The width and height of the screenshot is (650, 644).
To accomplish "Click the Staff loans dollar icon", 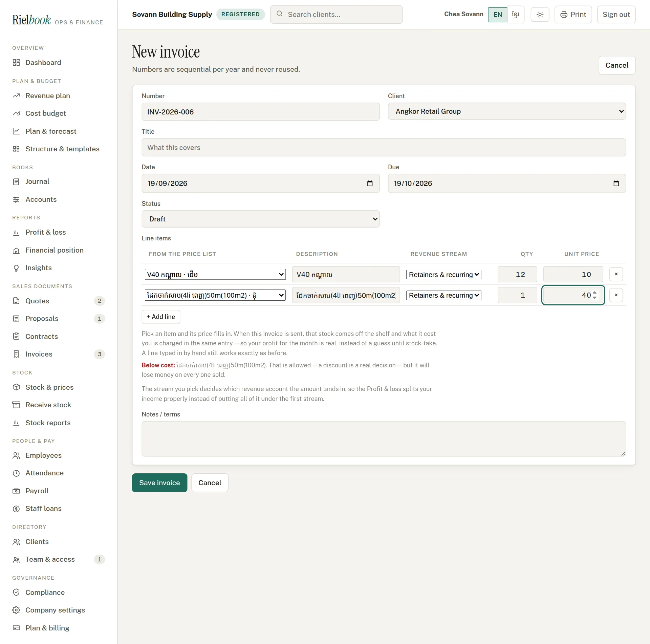I will (x=16, y=509).
